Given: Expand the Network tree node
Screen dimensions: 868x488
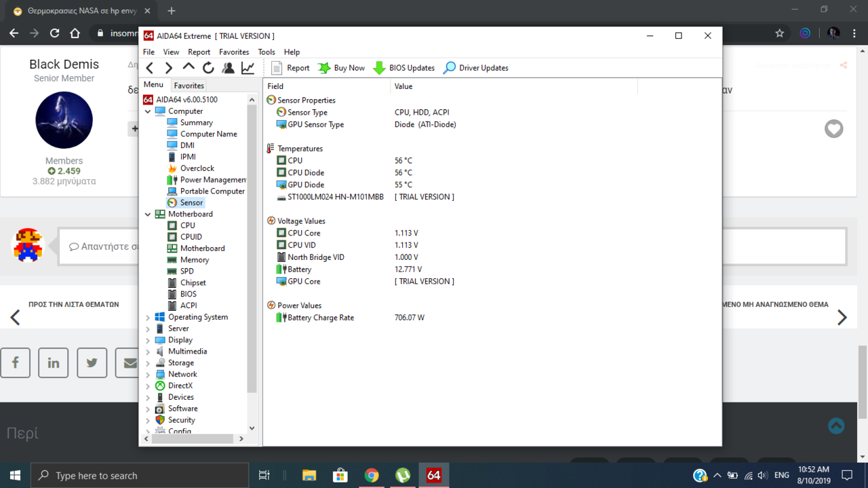Looking at the screenshot, I should click(148, 374).
